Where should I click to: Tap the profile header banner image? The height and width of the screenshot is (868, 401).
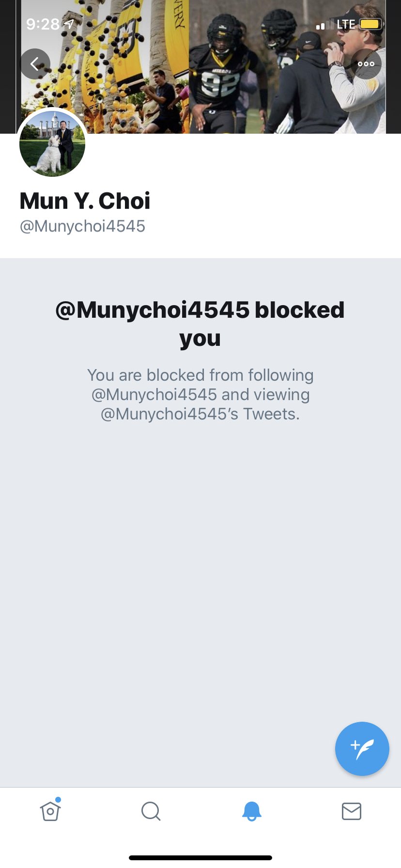pos(200,67)
